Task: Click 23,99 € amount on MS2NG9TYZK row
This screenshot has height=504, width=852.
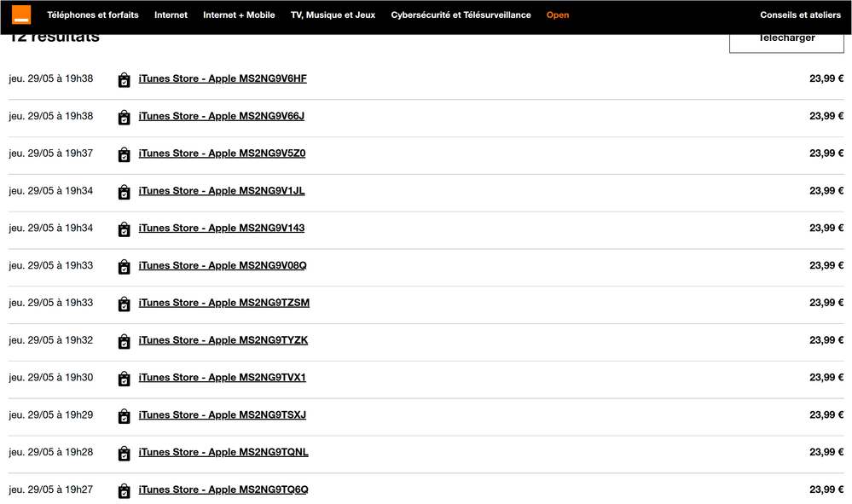Action: tap(826, 340)
